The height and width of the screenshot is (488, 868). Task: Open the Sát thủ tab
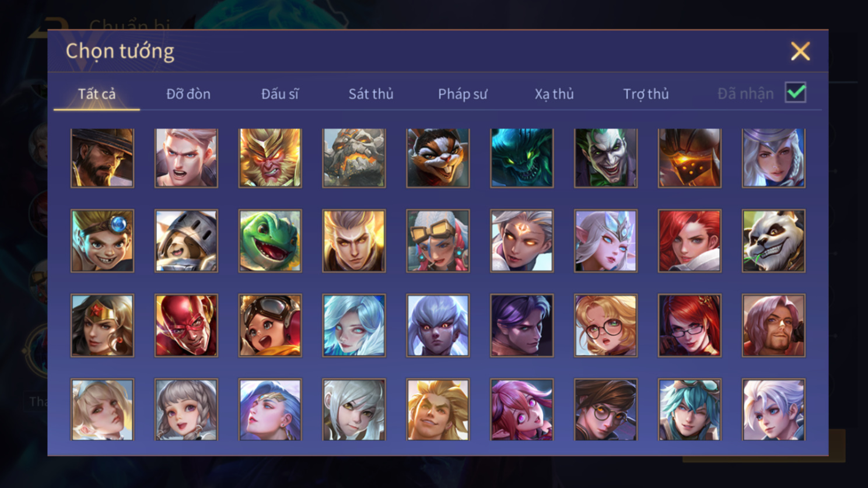tap(371, 94)
